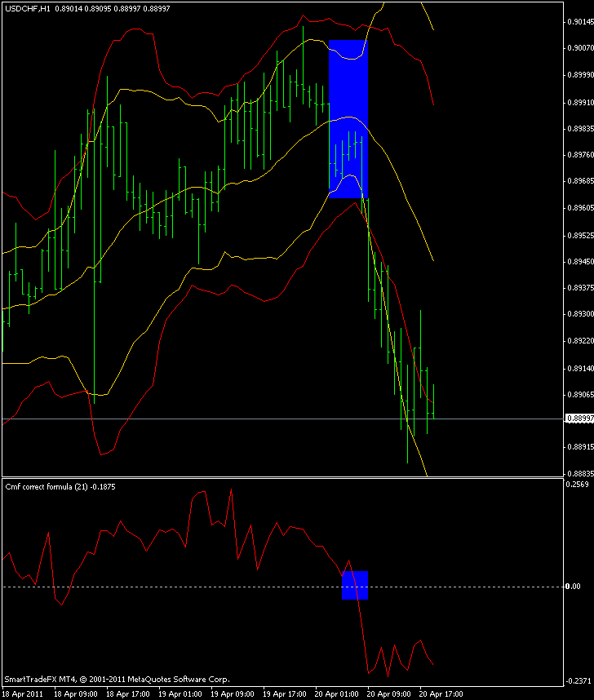Click the large blue rectangle on price chart
594x700 pixels.
click(x=348, y=119)
